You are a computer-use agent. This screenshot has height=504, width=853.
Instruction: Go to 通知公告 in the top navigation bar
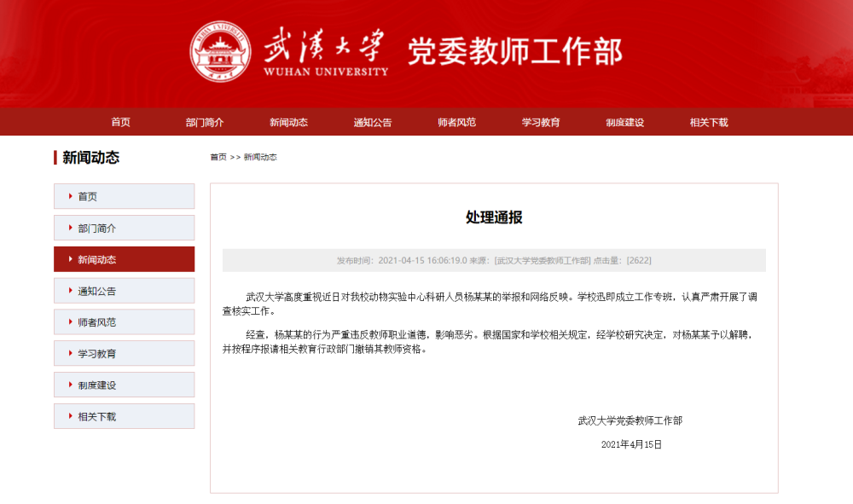373,122
